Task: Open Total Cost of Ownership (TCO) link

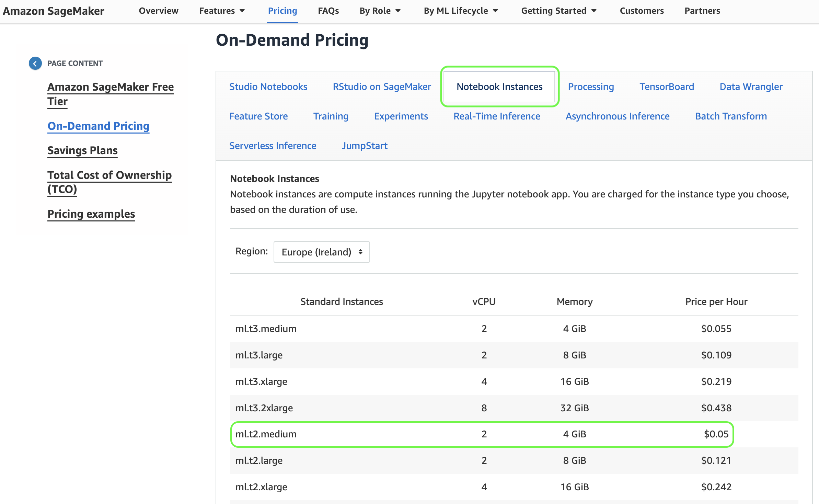Action: [x=109, y=182]
